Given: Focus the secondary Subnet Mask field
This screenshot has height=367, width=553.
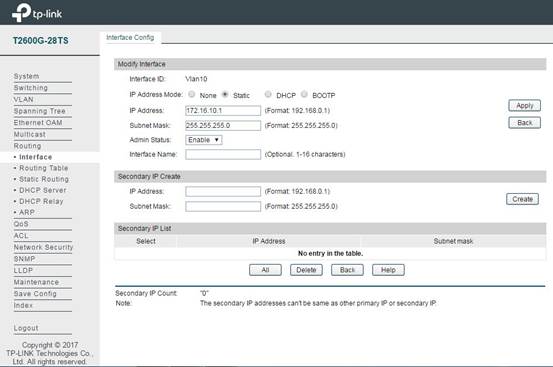Looking at the screenshot, I should [x=223, y=206].
